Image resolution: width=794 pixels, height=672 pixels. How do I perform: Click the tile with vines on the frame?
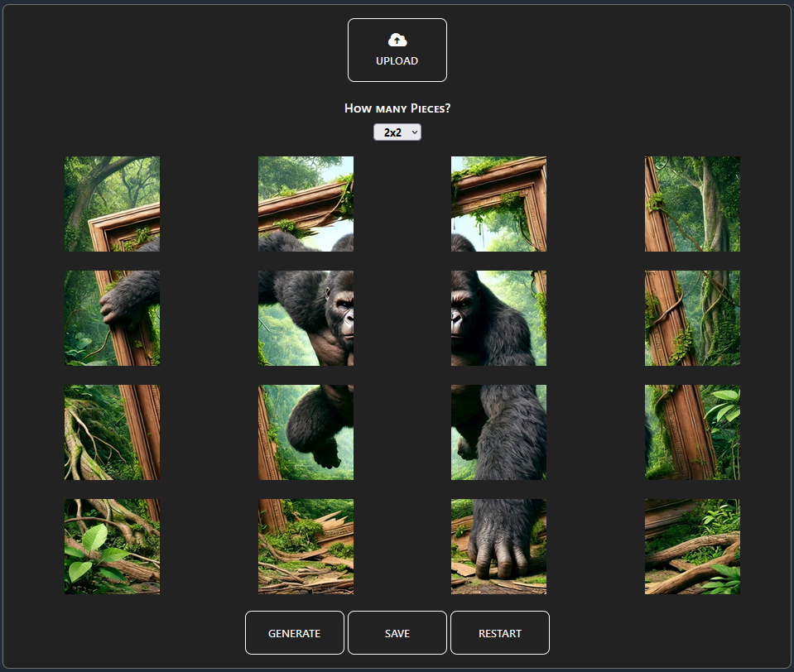tap(692, 318)
